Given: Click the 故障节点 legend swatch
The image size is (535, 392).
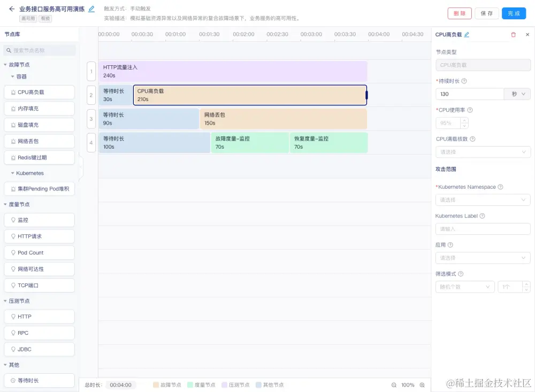Looking at the screenshot, I should coord(156,385).
